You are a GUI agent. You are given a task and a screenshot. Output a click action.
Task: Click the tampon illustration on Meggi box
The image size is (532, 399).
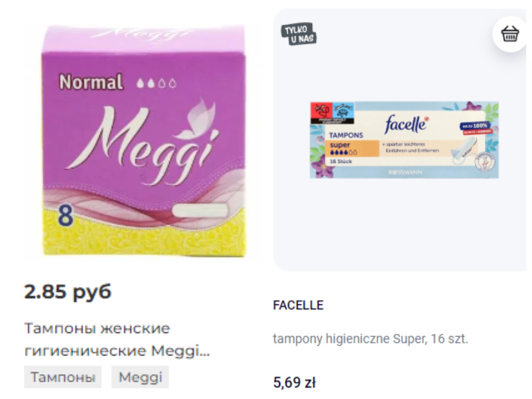pyautogui.click(x=200, y=210)
